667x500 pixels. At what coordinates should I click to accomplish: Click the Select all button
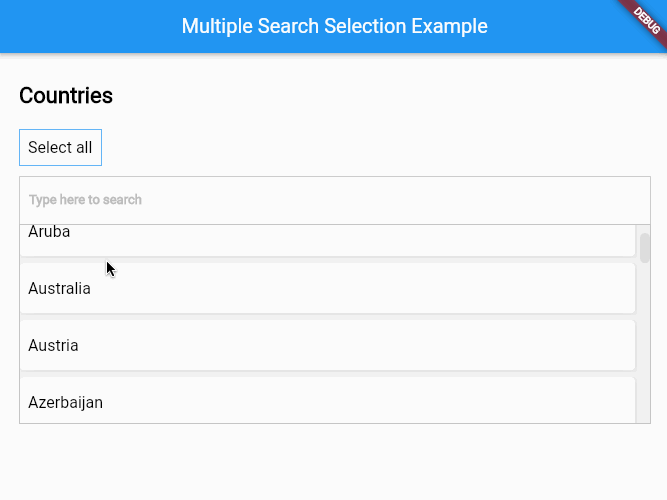60,148
